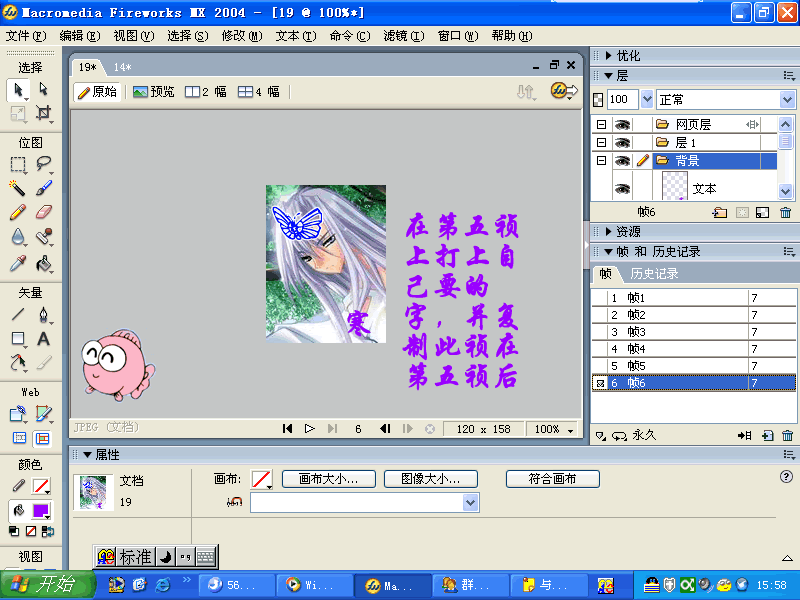This screenshot has height=600, width=800.
Task: Select the Eraser tool
Action: (x=43, y=212)
